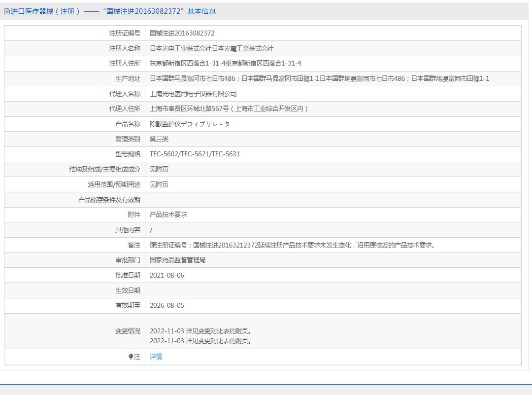The image size is (532, 395).
Task: Click 见附页 in 结构及组成 row
Action: 159,170
